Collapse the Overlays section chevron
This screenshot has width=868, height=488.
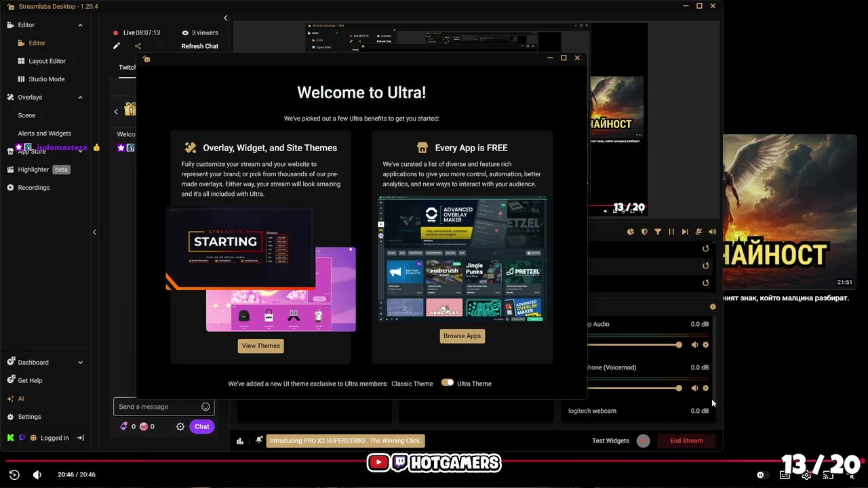click(80, 98)
